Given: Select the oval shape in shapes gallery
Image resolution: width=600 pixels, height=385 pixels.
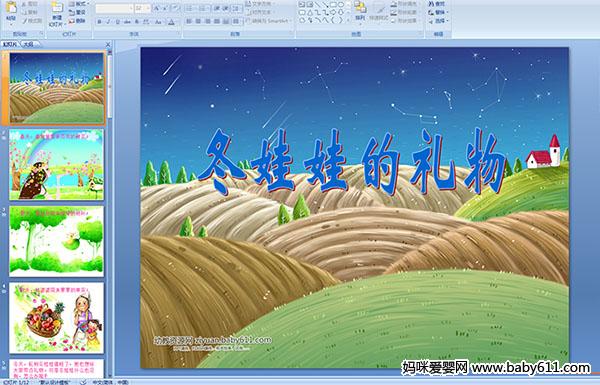Looking at the screenshot, I should pos(341,5).
